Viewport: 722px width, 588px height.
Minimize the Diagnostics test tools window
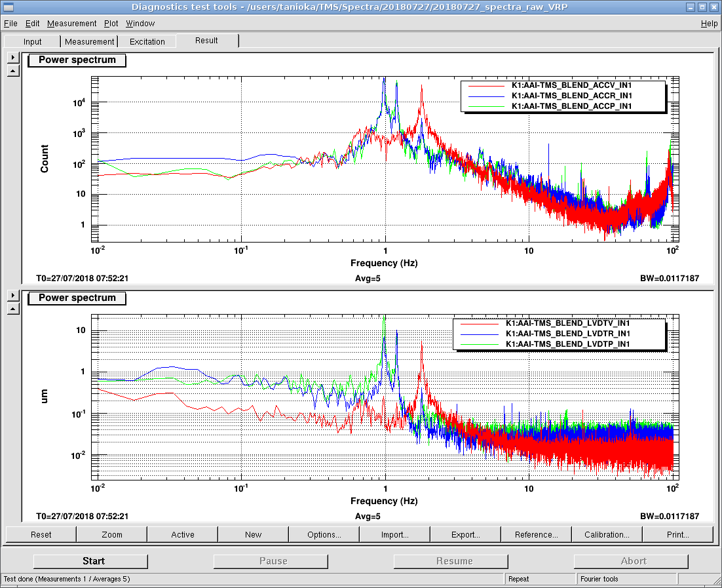pos(690,7)
